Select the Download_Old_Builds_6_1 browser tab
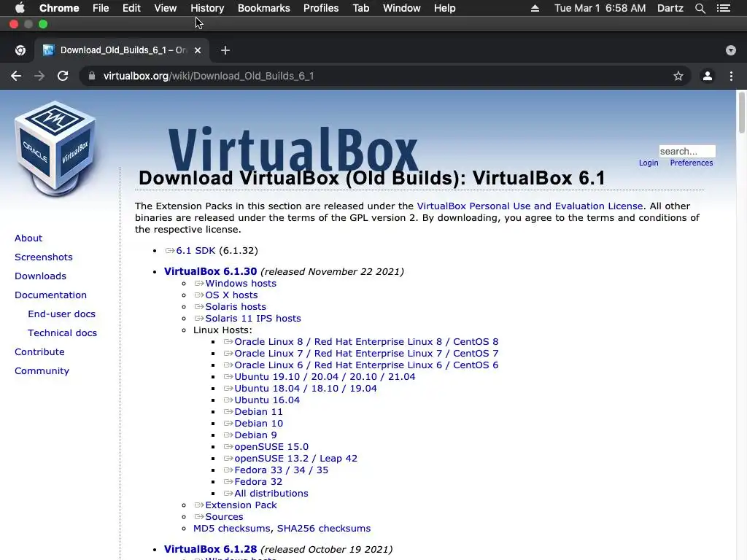This screenshot has width=747, height=560. (x=122, y=50)
